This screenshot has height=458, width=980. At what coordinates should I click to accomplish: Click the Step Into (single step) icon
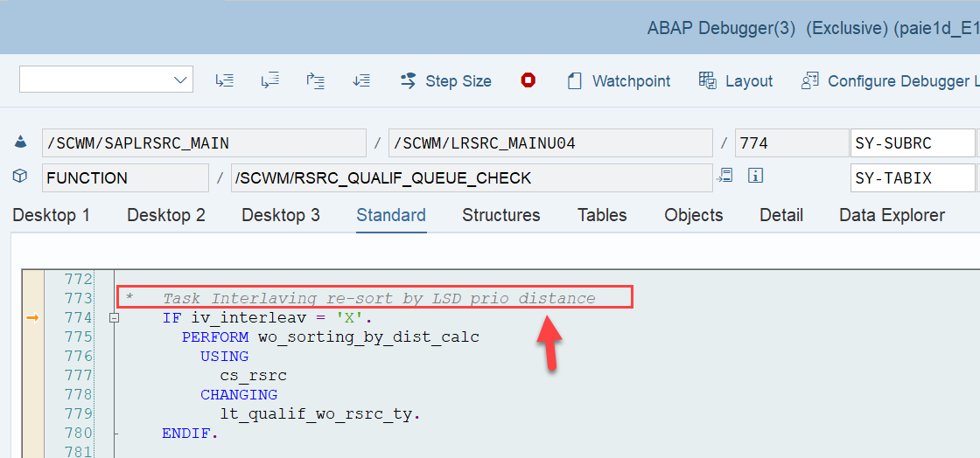click(224, 80)
